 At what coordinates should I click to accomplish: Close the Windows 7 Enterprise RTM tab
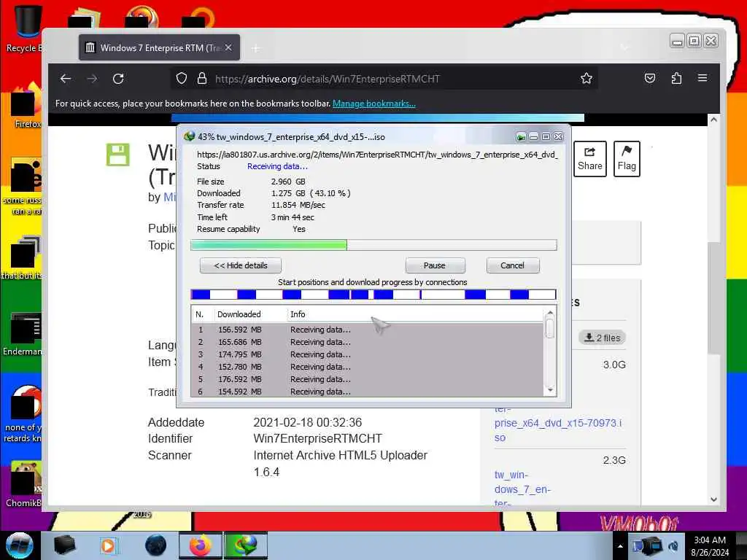coord(228,47)
